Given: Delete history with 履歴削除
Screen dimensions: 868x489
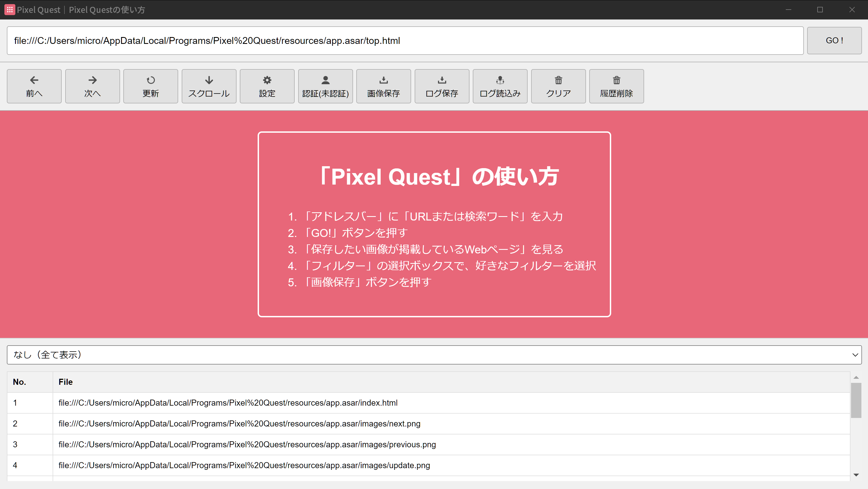Looking at the screenshot, I should (616, 86).
